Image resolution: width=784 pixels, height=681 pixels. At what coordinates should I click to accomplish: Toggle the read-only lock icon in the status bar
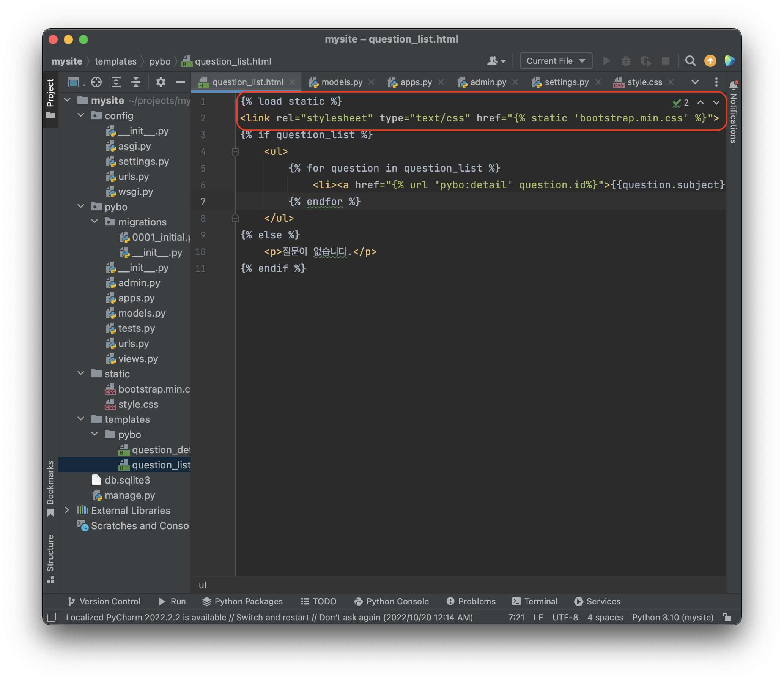click(x=727, y=617)
